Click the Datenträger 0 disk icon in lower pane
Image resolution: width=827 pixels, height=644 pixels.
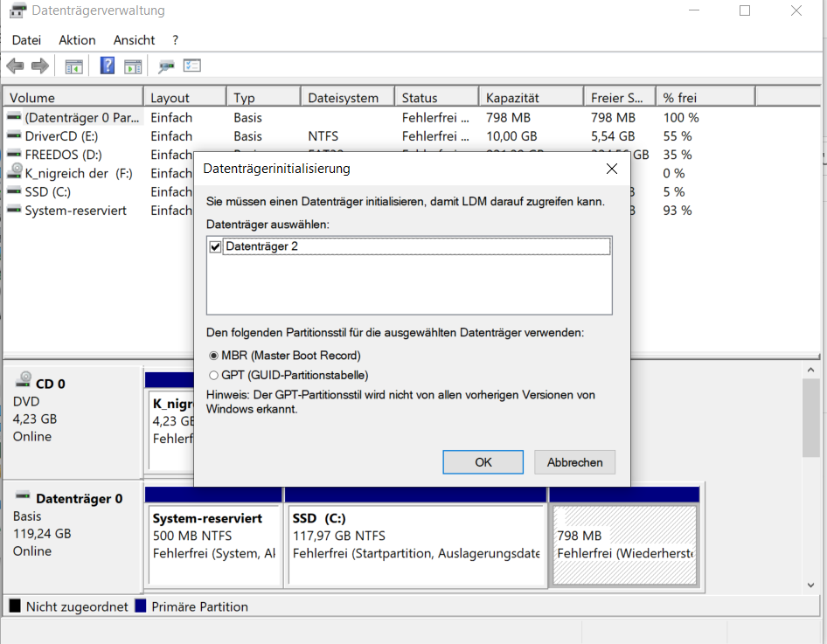pos(23,495)
